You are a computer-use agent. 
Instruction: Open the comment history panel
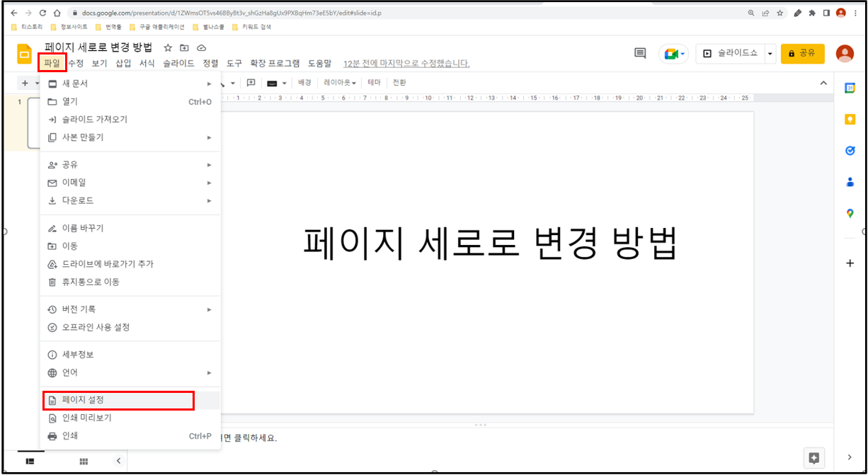pos(639,52)
